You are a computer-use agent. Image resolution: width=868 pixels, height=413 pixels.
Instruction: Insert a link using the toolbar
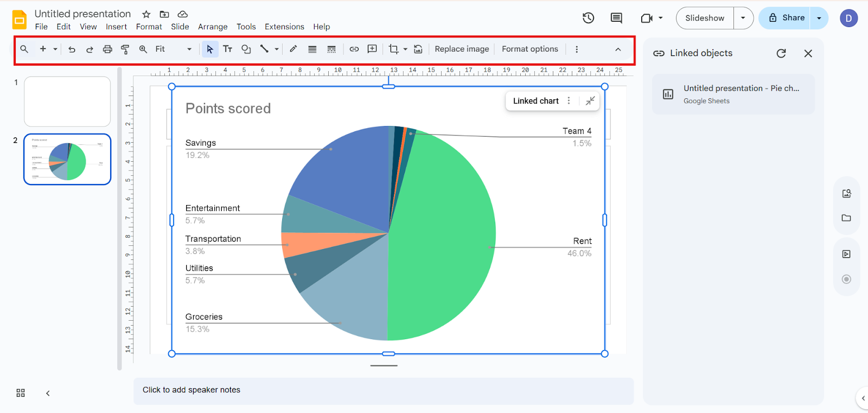(354, 49)
